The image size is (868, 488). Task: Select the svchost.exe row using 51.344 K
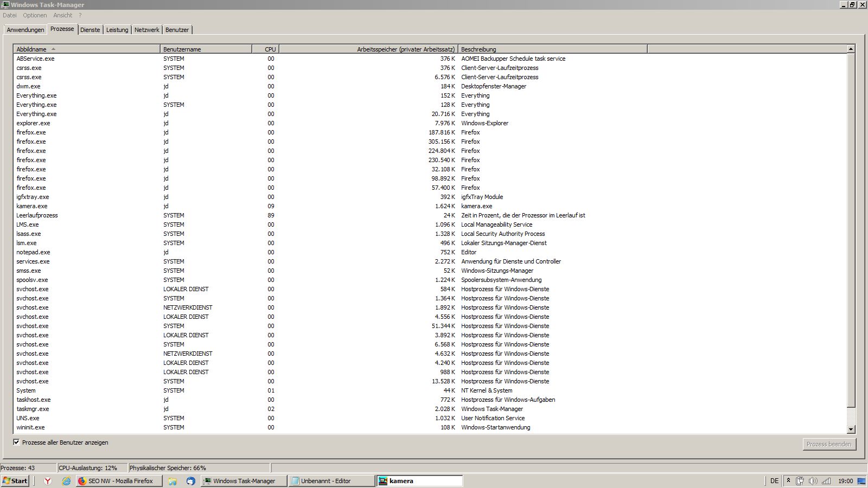click(x=430, y=326)
